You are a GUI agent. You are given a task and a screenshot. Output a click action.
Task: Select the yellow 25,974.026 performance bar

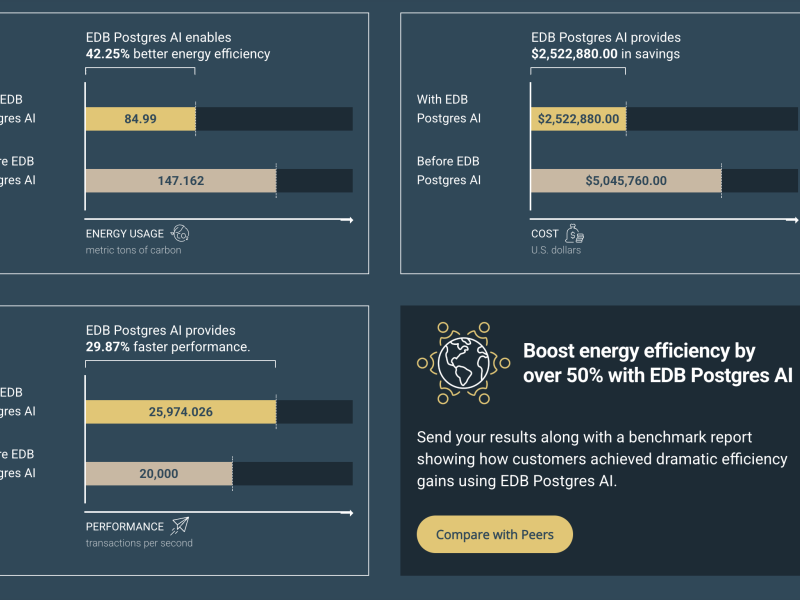pyautogui.click(x=180, y=412)
